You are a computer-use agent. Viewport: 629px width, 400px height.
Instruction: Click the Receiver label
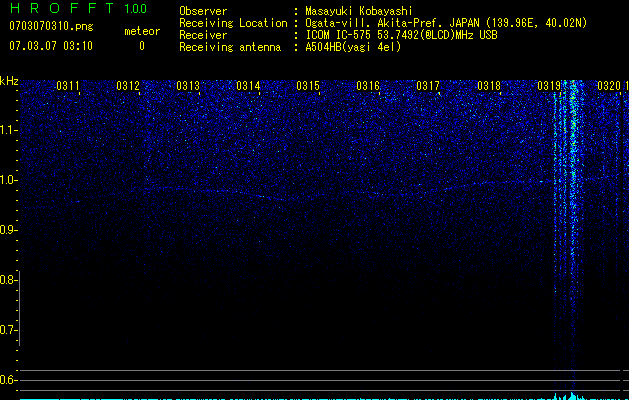[x=203, y=35]
